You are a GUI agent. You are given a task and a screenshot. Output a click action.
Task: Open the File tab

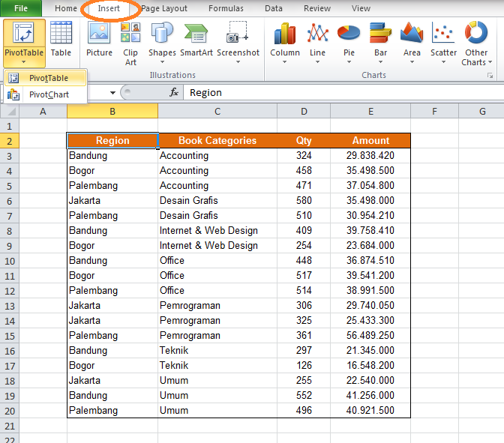coord(21,8)
